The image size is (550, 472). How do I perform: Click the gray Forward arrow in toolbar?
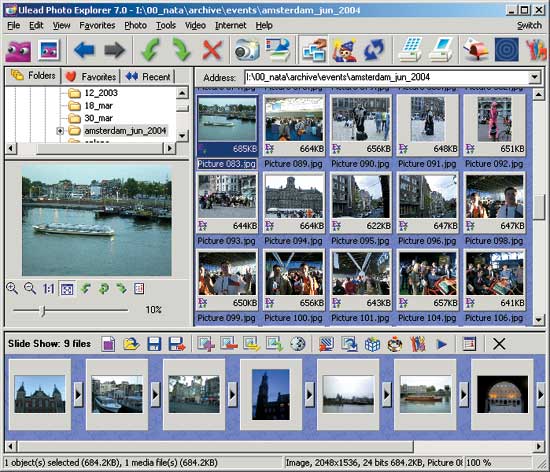coord(114,50)
